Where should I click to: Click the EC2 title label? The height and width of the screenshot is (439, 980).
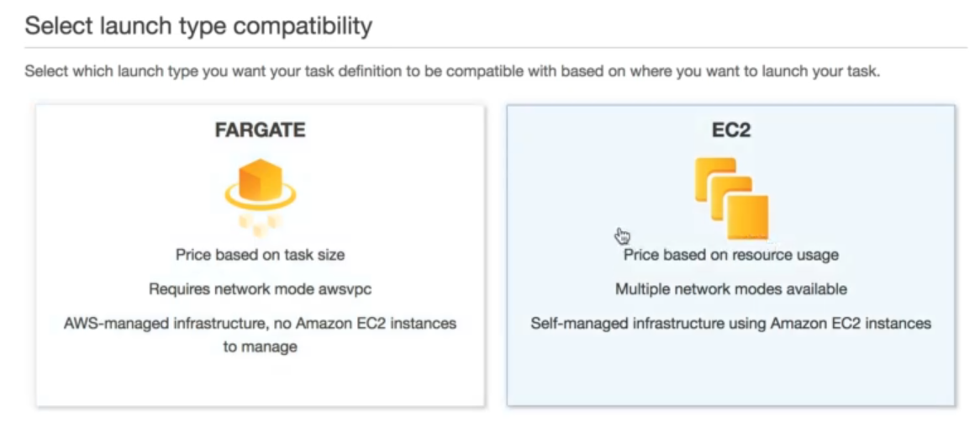pyautogui.click(x=730, y=130)
